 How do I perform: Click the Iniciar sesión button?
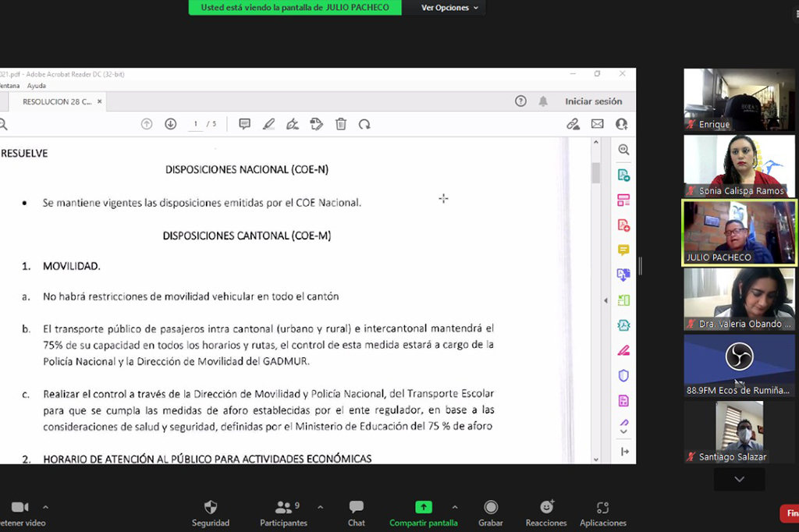coord(593,101)
